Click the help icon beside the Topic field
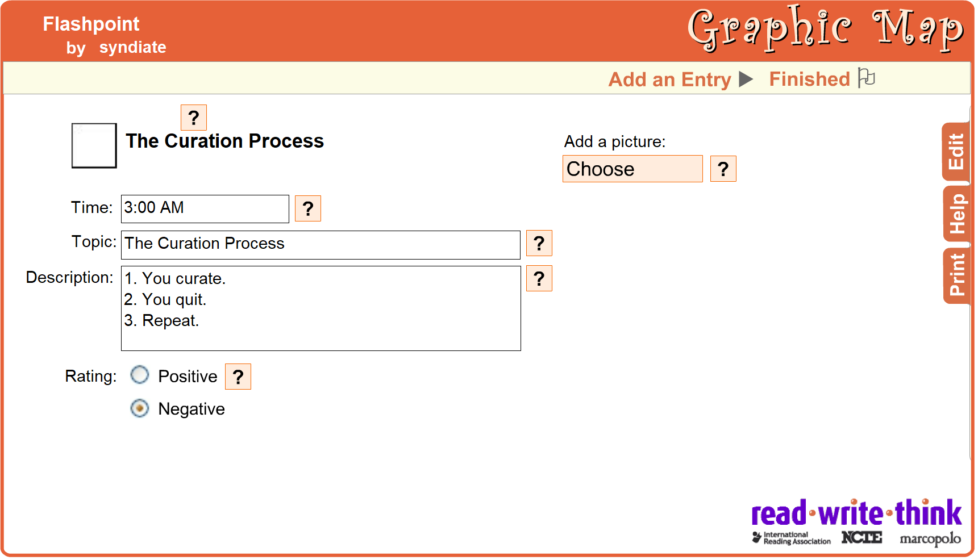This screenshot has height=560, width=978. [539, 243]
